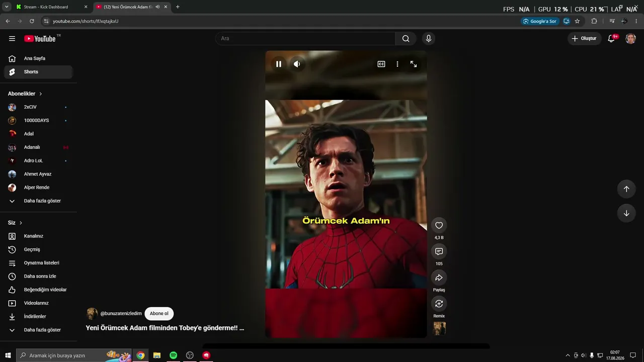Image resolution: width=644 pixels, height=362 pixels.
Task: Open Daha sonra izle
Action: tap(38, 277)
